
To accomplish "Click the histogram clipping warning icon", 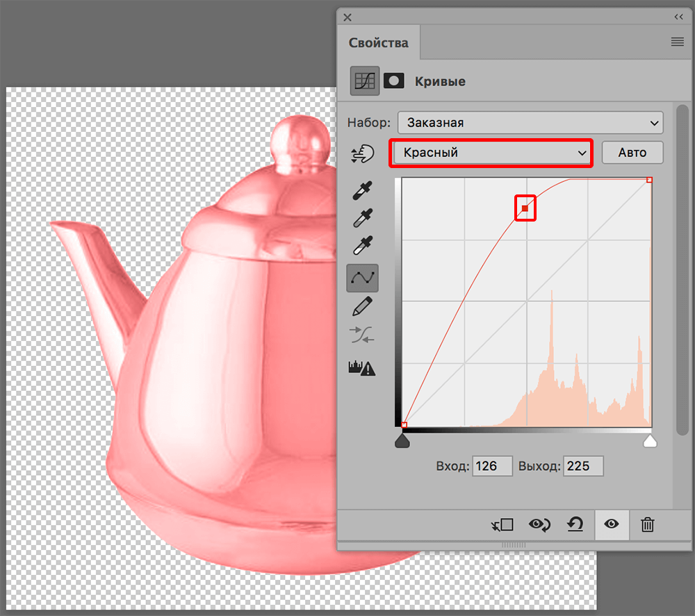I will point(362,367).
